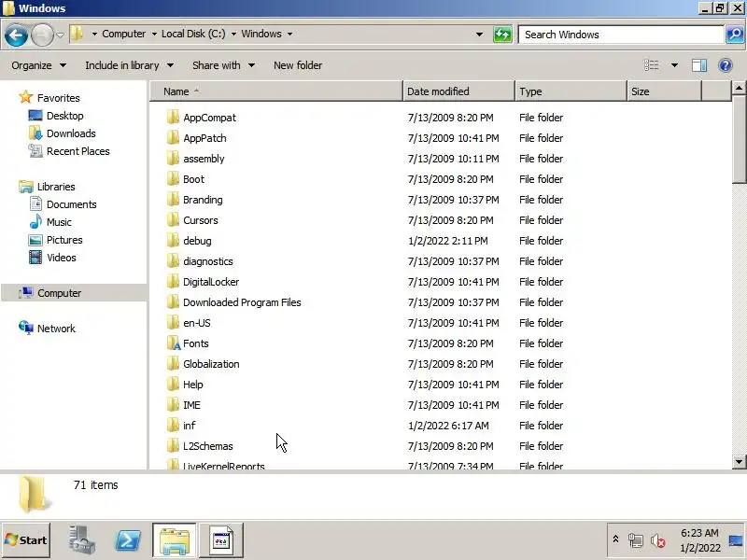Image resolution: width=747 pixels, height=560 pixels.
Task: Open the Start menu
Action: point(26,540)
